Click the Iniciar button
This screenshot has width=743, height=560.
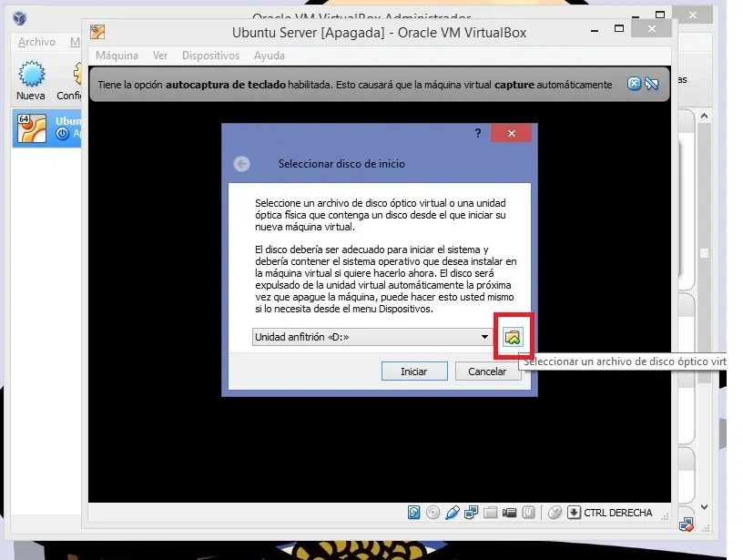414,372
